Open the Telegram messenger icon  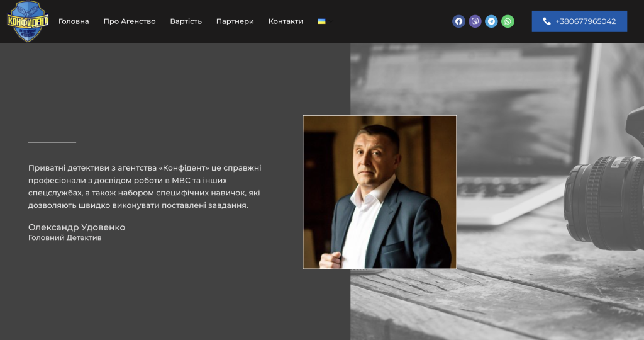coord(491,21)
